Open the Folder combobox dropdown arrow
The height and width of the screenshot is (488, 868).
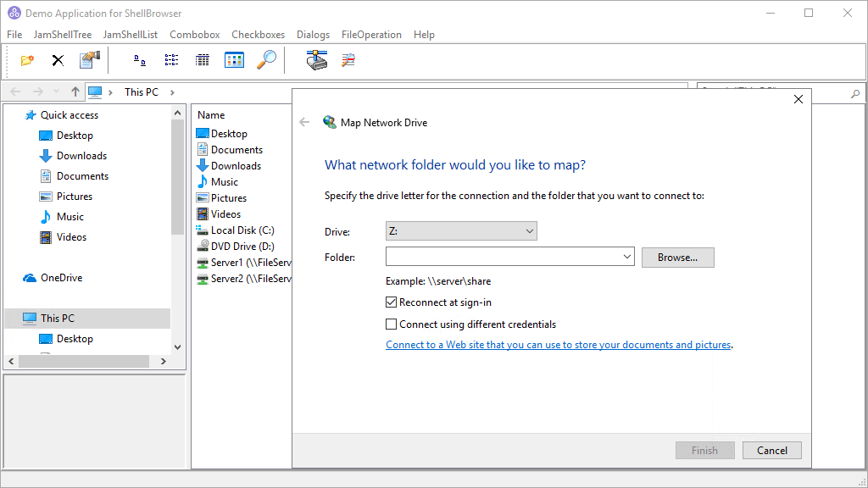pos(626,256)
